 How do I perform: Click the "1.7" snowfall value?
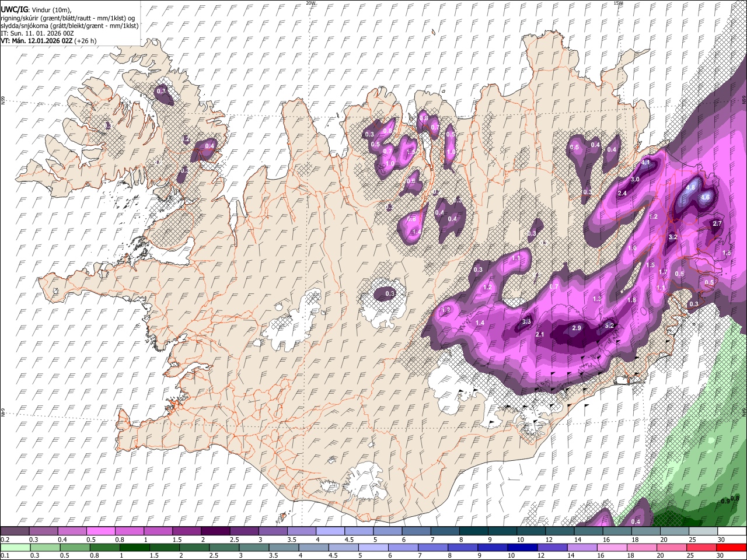[663, 272]
